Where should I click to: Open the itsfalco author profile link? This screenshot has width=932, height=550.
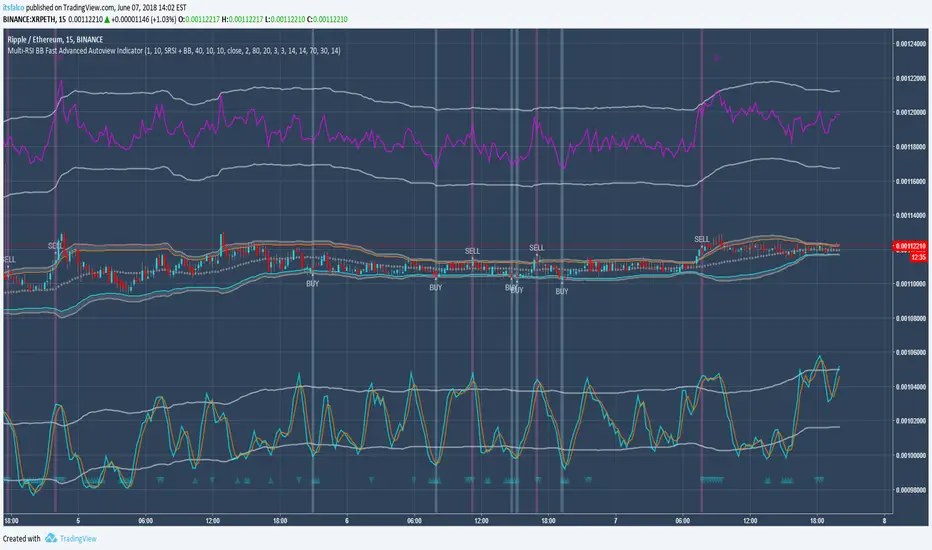tap(14, 8)
